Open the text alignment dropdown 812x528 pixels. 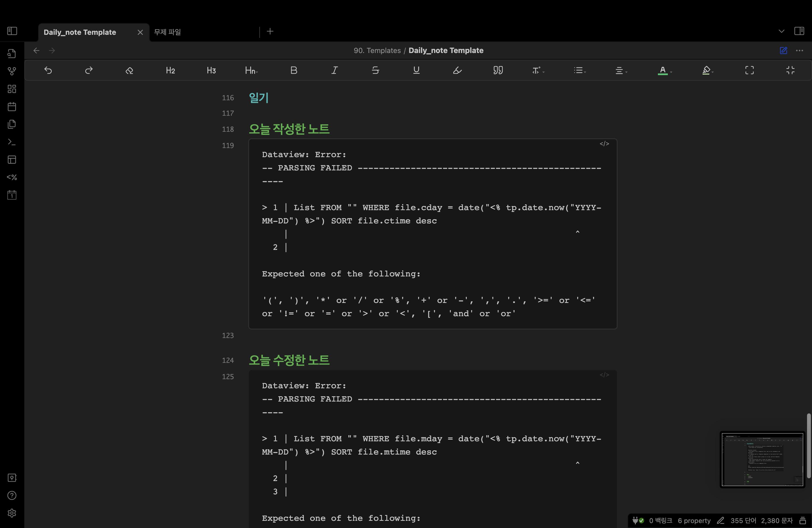pos(621,70)
